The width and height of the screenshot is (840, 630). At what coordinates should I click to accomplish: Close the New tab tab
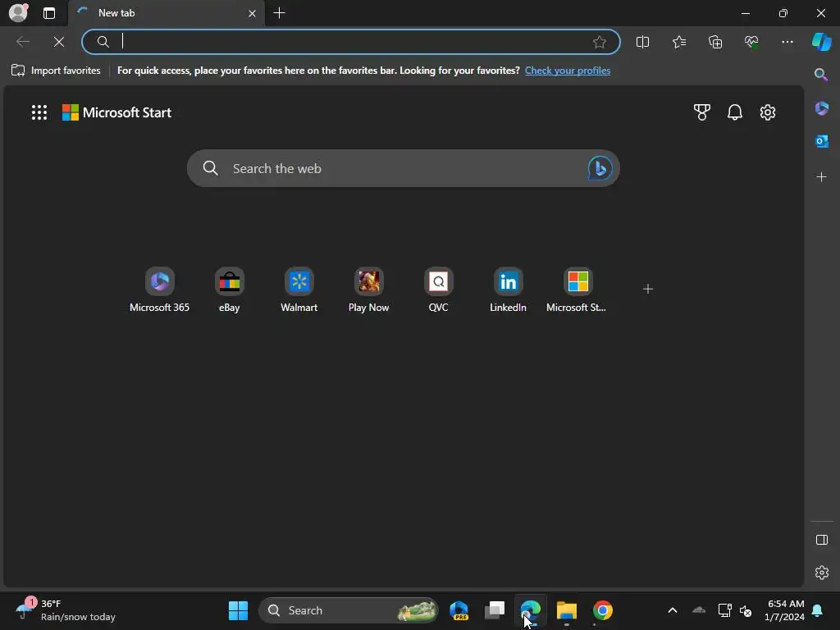[x=252, y=13]
